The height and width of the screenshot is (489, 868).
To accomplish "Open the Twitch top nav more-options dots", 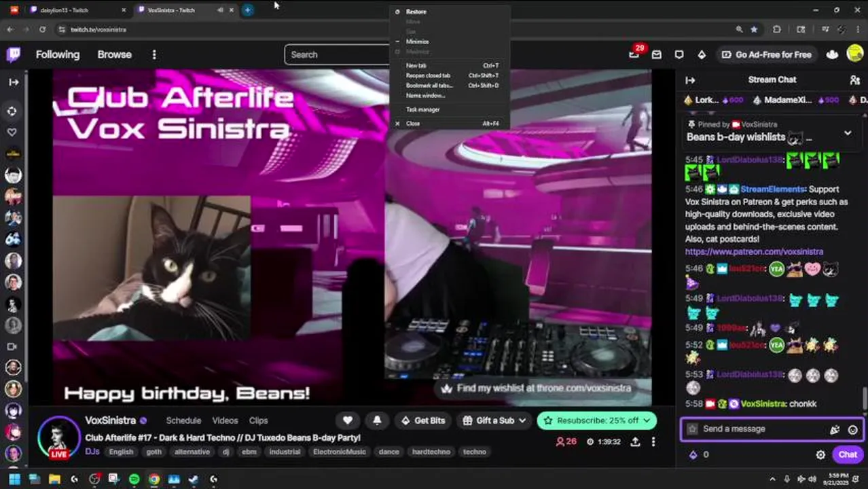I will pos(154,55).
